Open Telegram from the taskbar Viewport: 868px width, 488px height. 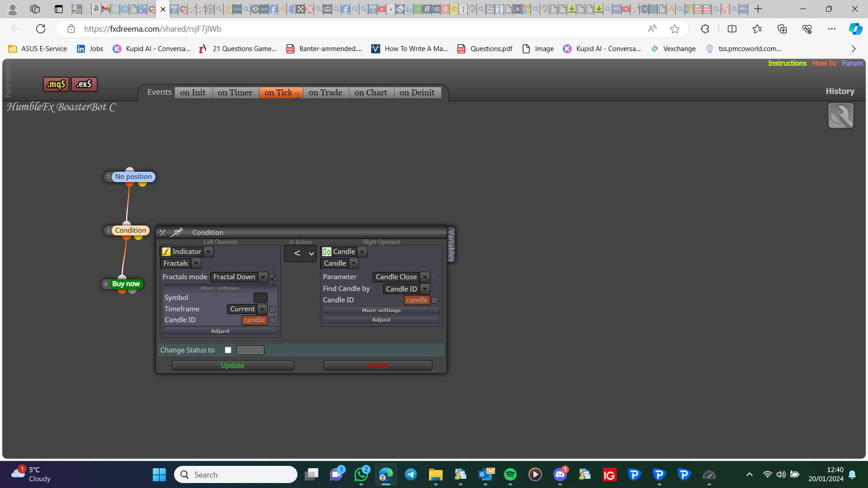click(x=410, y=474)
